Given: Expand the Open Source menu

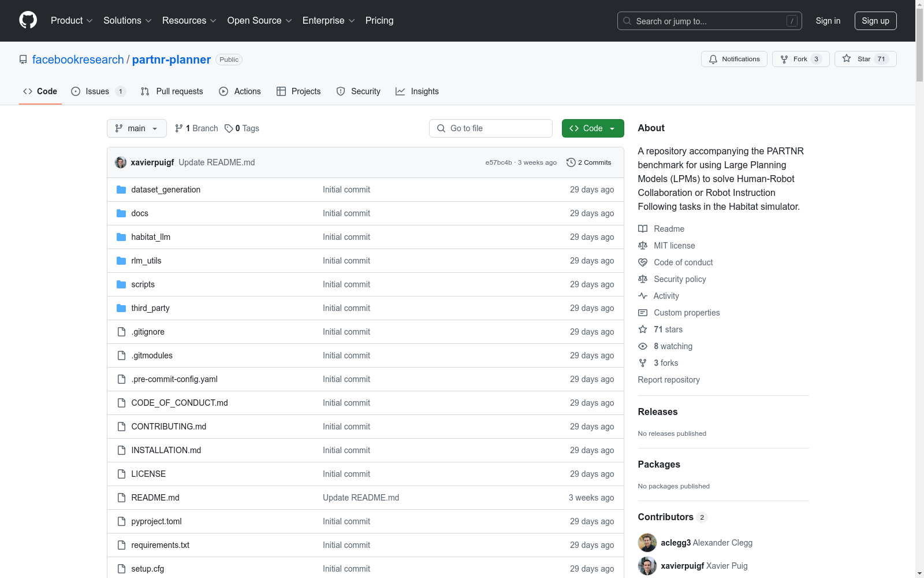Looking at the screenshot, I should point(260,21).
